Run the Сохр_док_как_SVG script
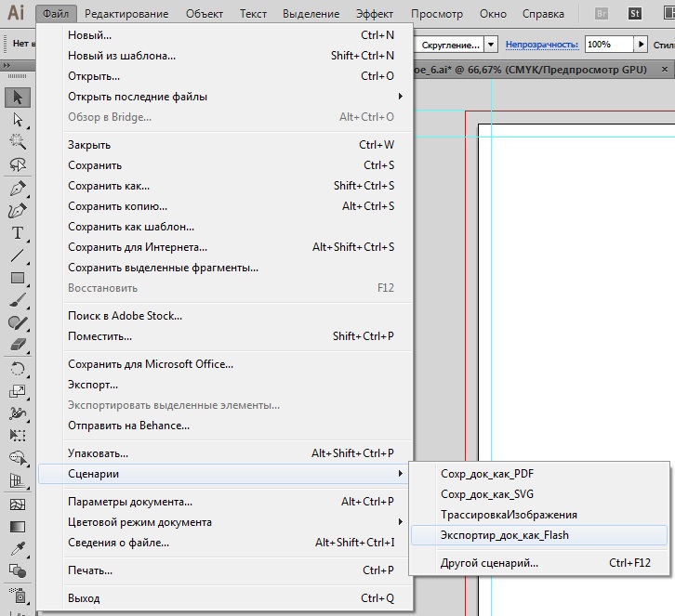Viewport: 675px width, 616px height. point(539,494)
